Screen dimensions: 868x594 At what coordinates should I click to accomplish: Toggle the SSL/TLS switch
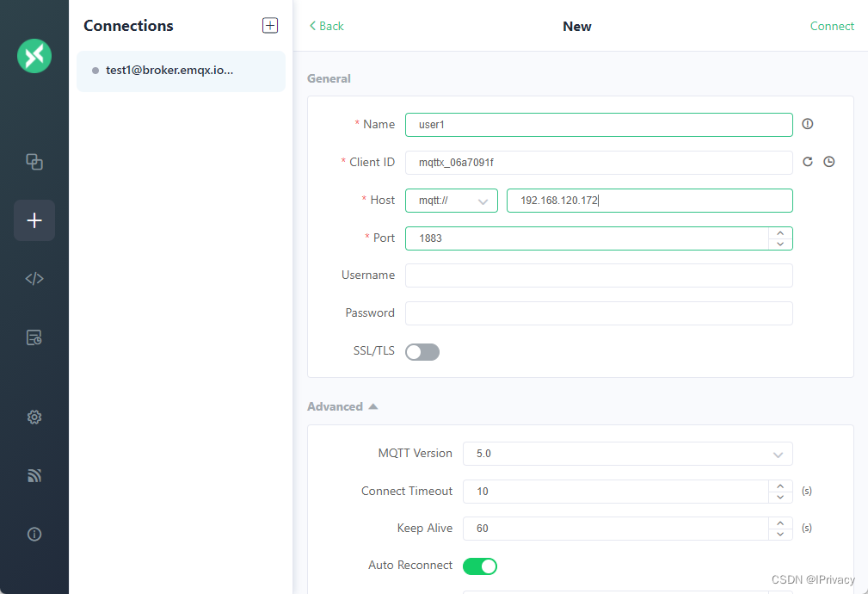(422, 352)
